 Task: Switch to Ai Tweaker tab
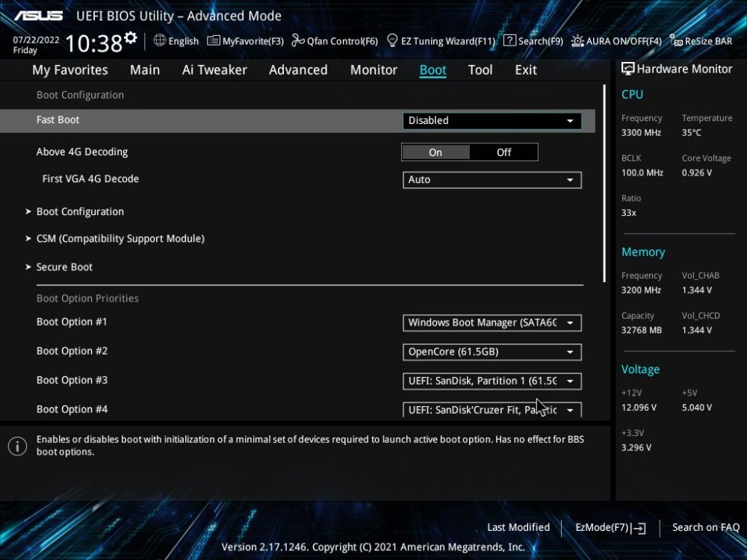point(214,70)
